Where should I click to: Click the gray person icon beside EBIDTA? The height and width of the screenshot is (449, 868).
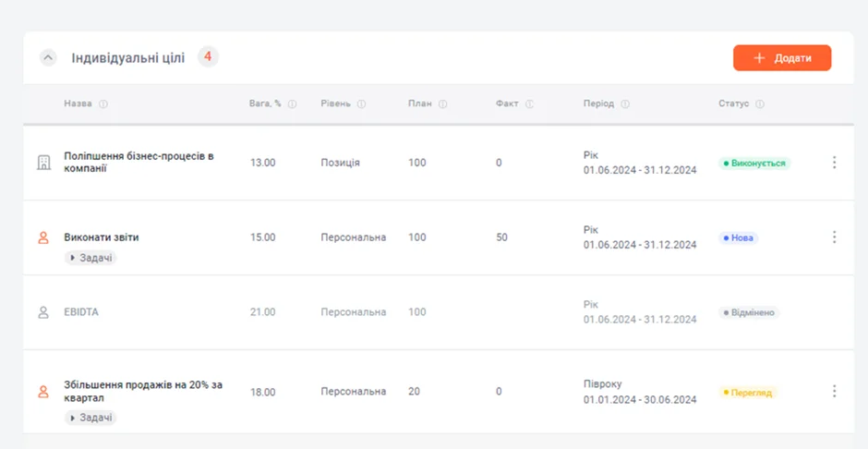tap(42, 312)
